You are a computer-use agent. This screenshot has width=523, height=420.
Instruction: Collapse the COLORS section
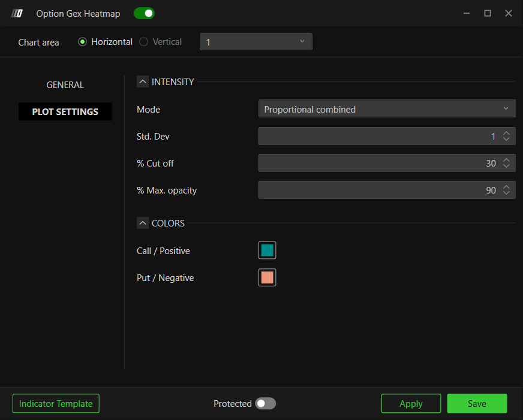[143, 223]
